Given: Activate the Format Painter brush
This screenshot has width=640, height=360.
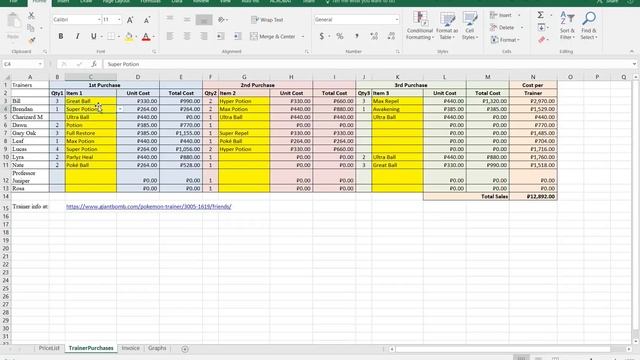Looking at the screenshot, I should pos(31,40).
